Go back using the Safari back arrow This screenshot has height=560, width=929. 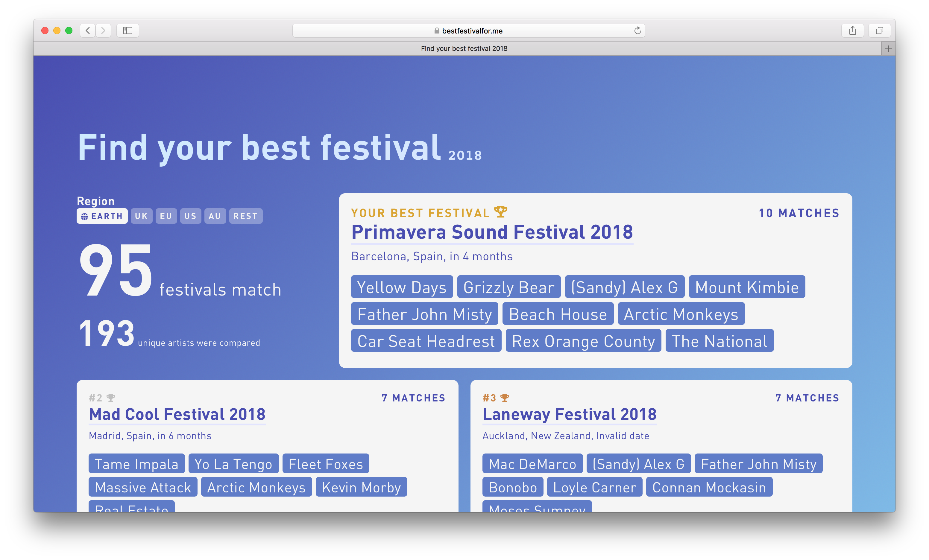[x=88, y=31]
